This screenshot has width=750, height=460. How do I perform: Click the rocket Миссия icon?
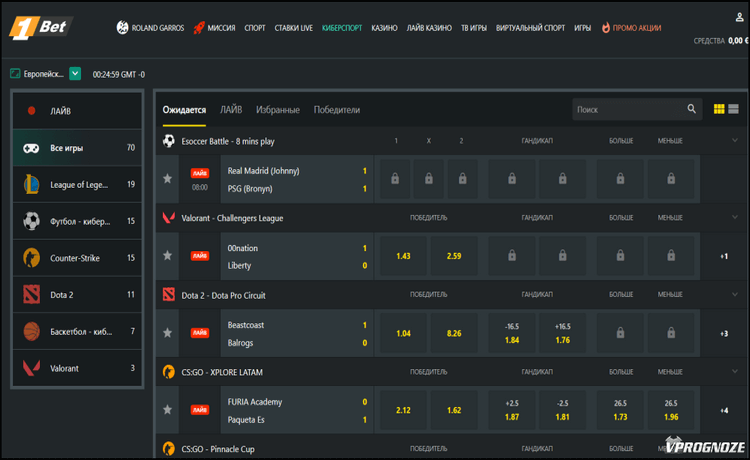point(199,28)
